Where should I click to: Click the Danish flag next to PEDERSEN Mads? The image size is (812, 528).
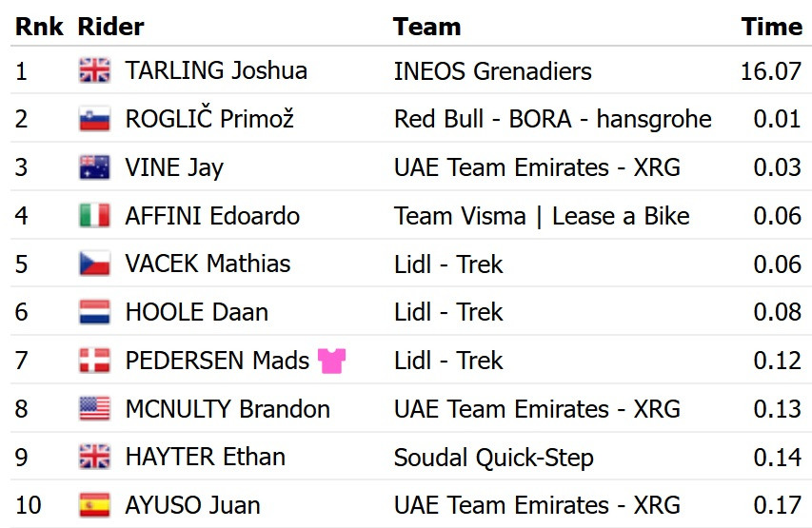pyautogui.click(x=94, y=361)
